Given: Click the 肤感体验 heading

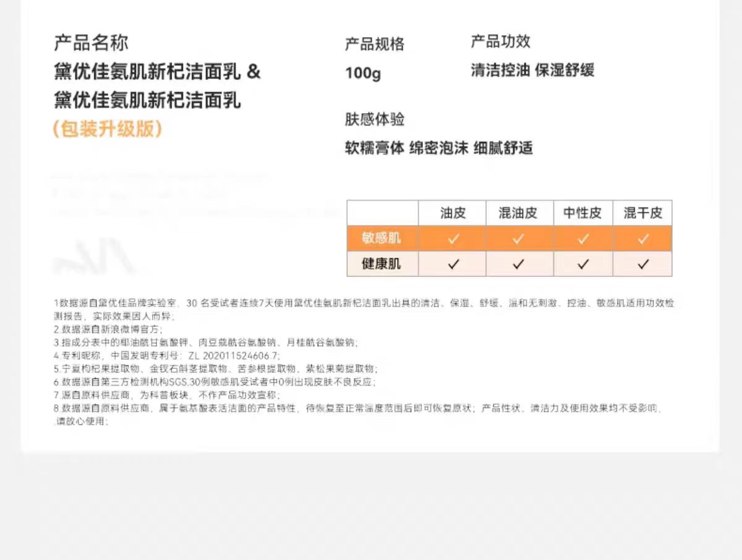Looking at the screenshot, I should pos(375,119).
